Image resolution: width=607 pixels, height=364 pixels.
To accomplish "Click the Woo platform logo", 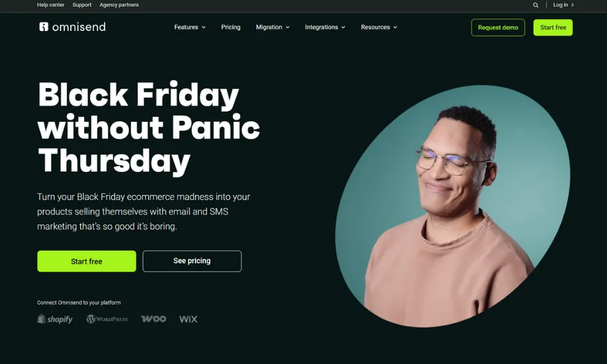I will tap(154, 318).
